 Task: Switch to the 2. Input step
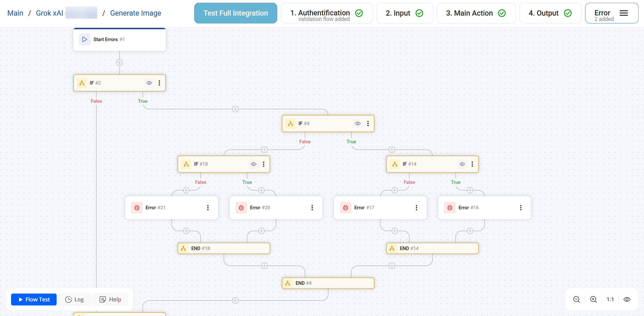pyautogui.click(x=404, y=13)
